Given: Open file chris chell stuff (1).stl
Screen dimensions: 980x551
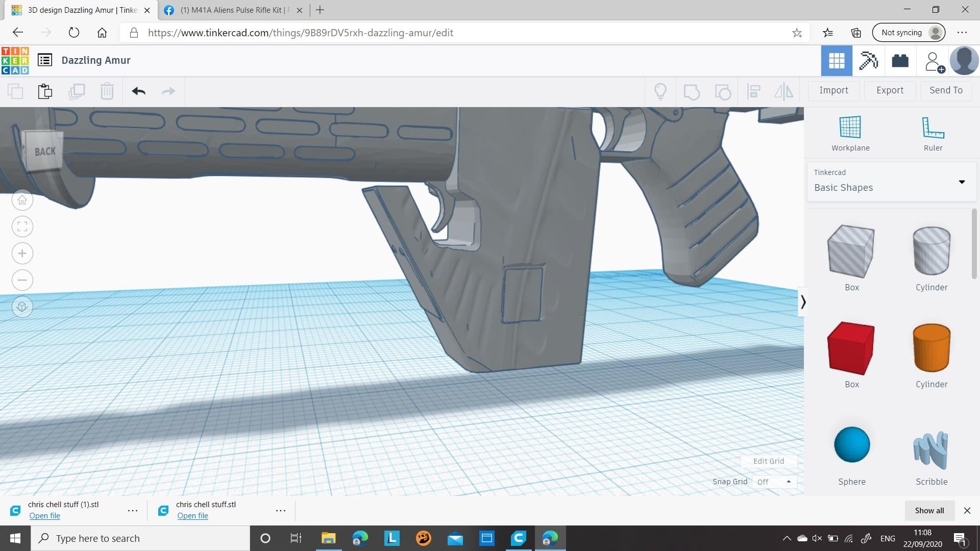Looking at the screenshot, I should pos(44,516).
